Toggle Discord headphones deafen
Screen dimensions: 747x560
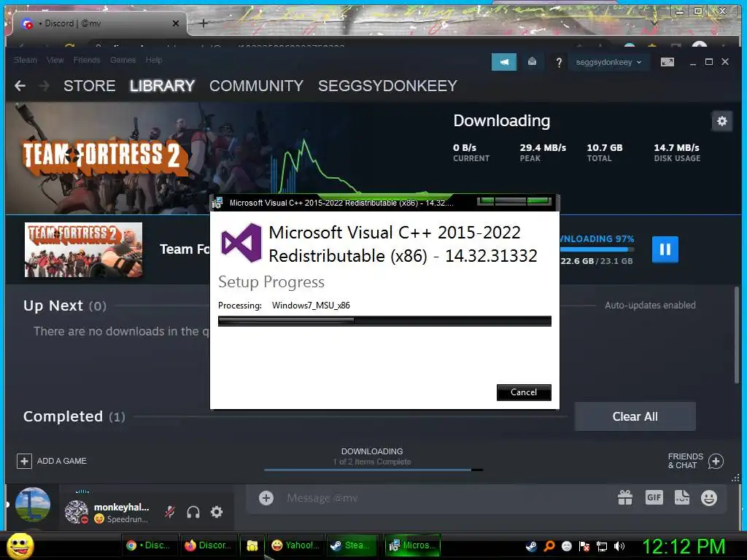click(193, 513)
